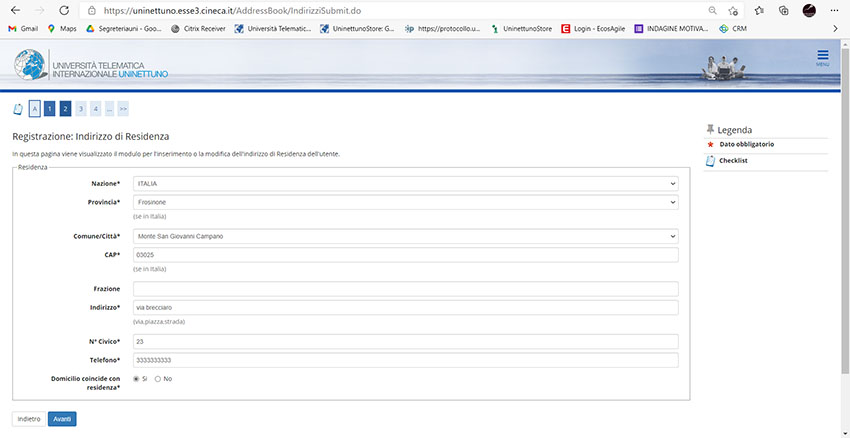Click the browser refresh icon
This screenshot has height=438, width=850.
point(64,10)
